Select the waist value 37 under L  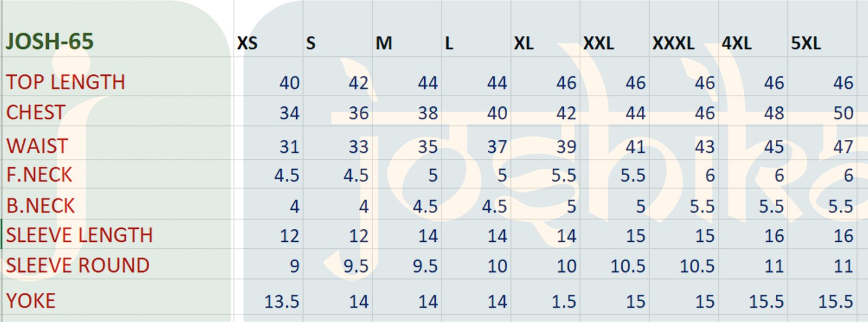coord(496,147)
